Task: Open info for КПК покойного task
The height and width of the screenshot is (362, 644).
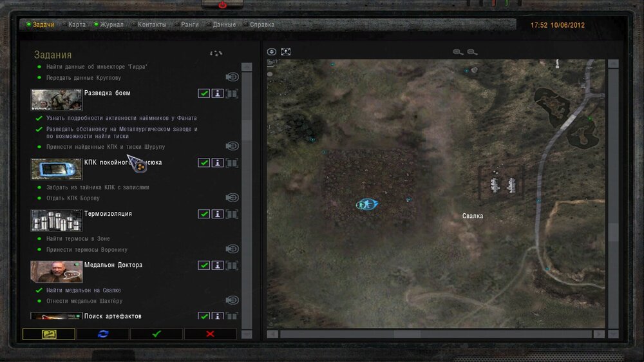Action: click(218, 163)
